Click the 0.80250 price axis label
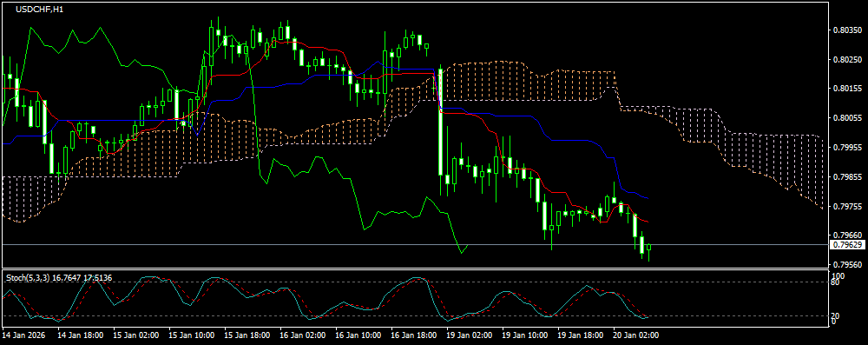The height and width of the screenshot is (345, 868). [x=847, y=59]
